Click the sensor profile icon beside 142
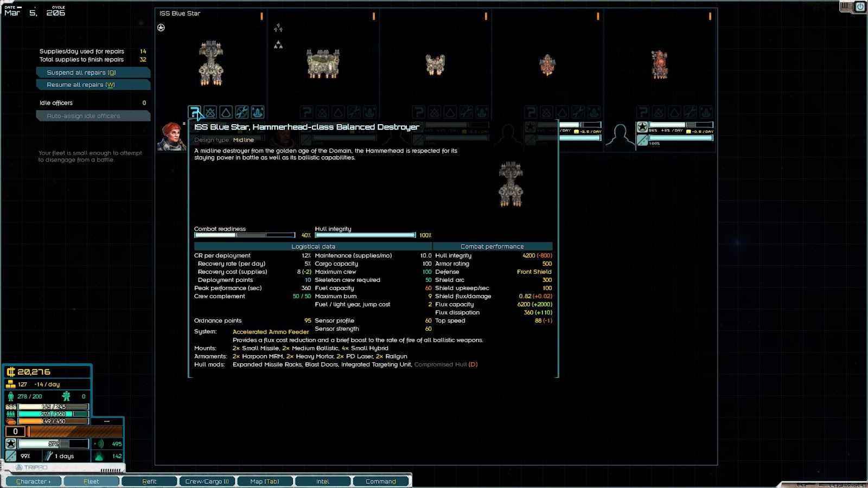The image size is (868, 488). (99, 457)
